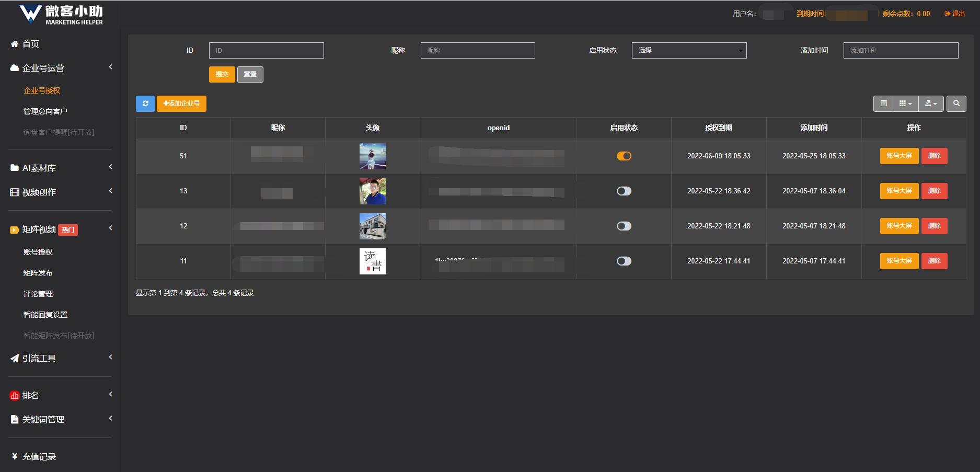Delete the account with ID 11
Viewport: 980px width, 472px height.
tap(934, 261)
